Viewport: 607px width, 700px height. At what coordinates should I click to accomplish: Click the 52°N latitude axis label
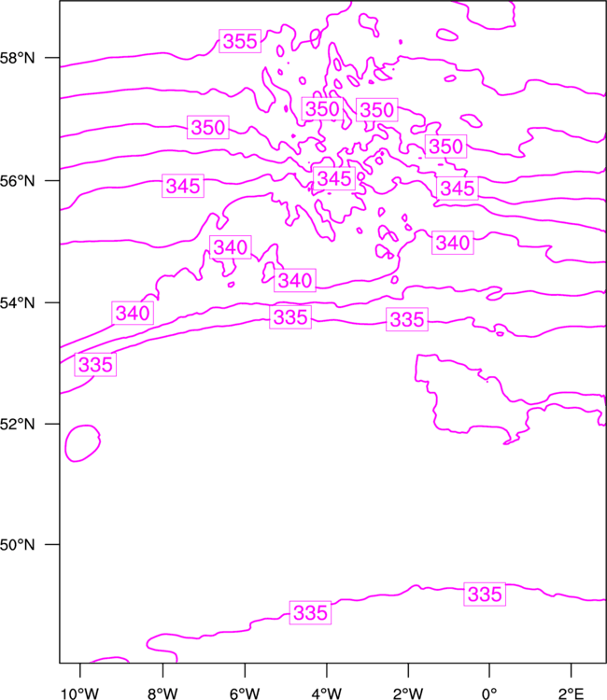17,424
